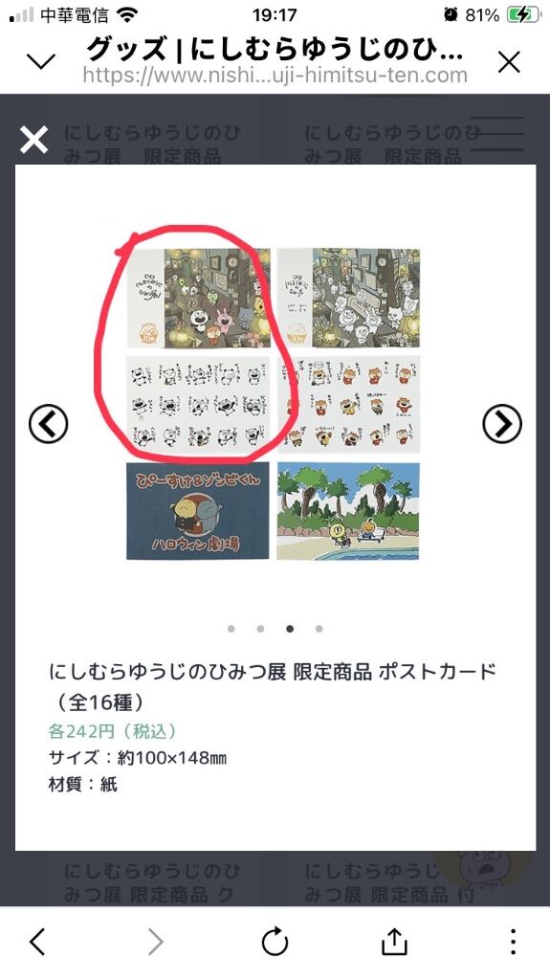Select the second carousel dot
Image resolution: width=550 pixels, height=980 pixels.
pos(260,629)
